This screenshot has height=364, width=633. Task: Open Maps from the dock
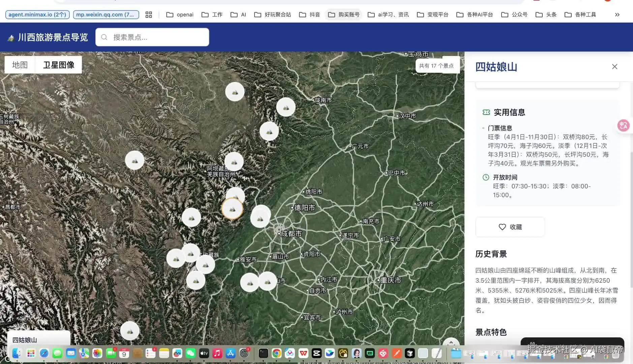pos(84,353)
